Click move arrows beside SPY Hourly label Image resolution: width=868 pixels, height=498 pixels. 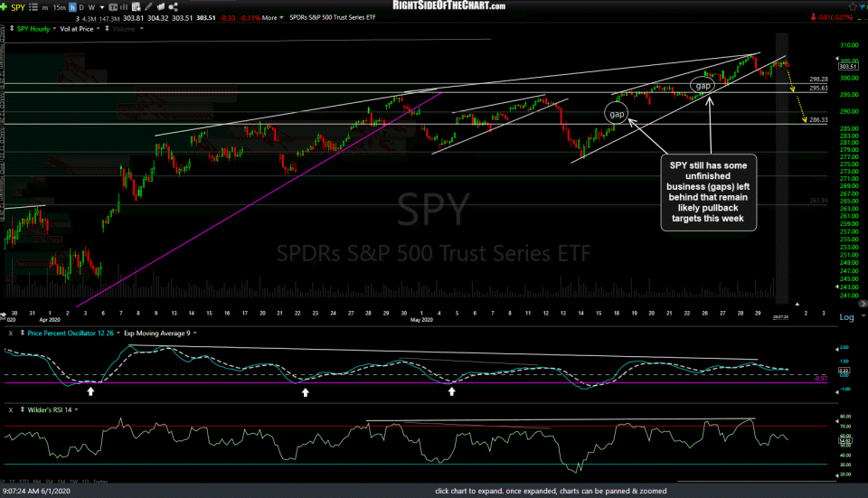tap(12, 28)
